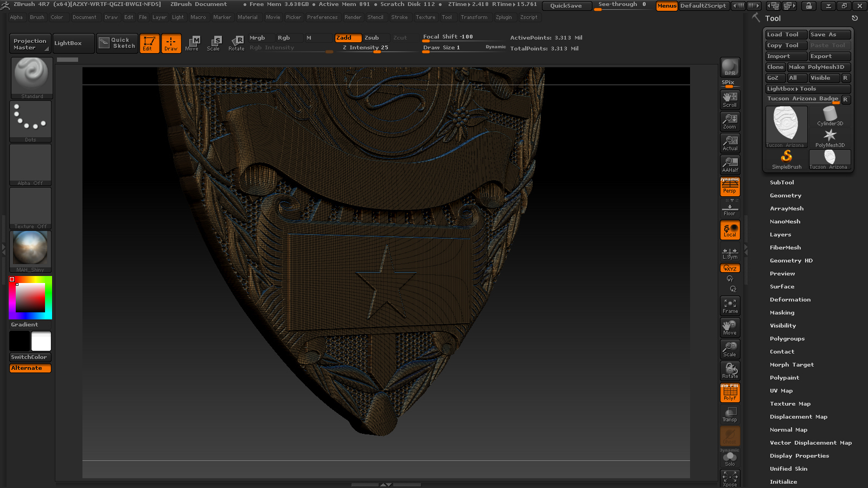Click the AAHalf zoom icon
868x488 pixels.
tap(730, 165)
